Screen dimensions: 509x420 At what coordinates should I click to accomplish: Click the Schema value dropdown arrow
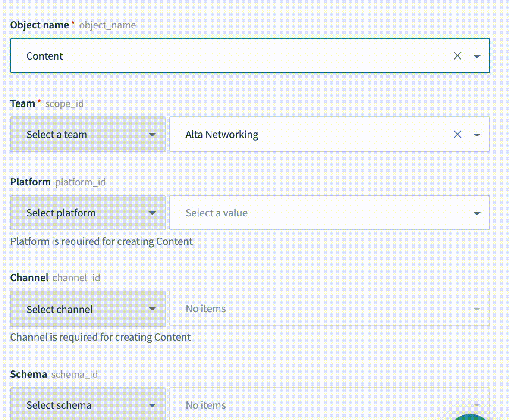477,404
